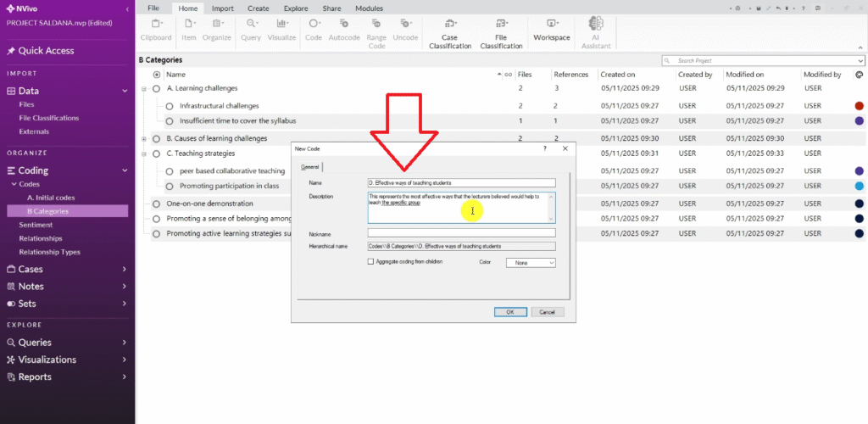Select radio circle for Infrastructural challenges
Viewport: 868px width, 424px height.
pyautogui.click(x=170, y=106)
